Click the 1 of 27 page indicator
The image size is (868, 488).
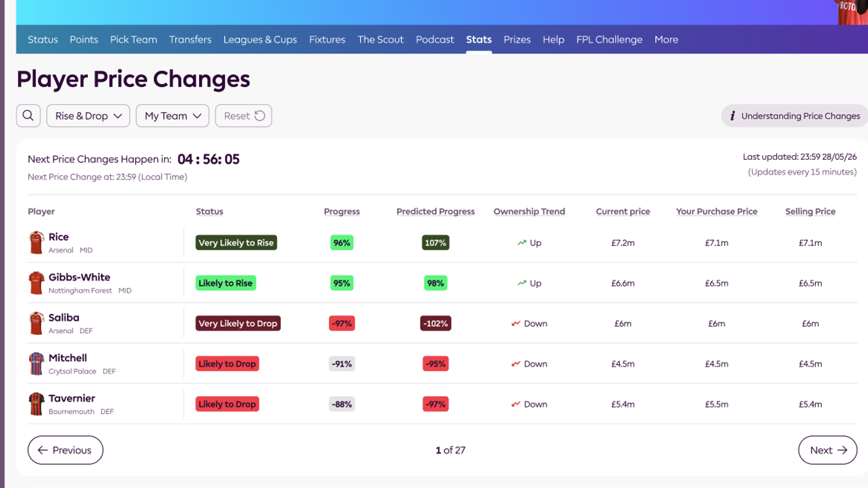[450, 450]
